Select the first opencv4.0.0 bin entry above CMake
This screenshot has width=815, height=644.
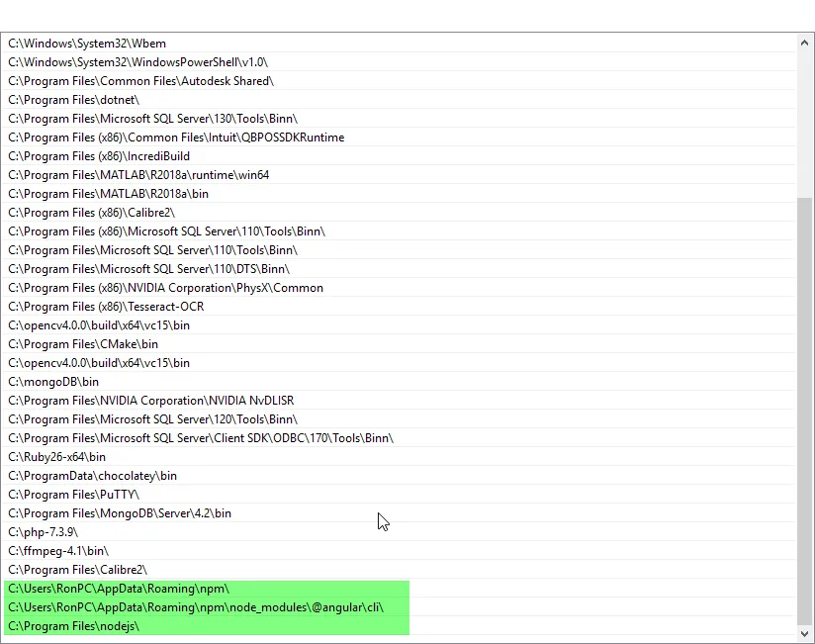point(400,325)
